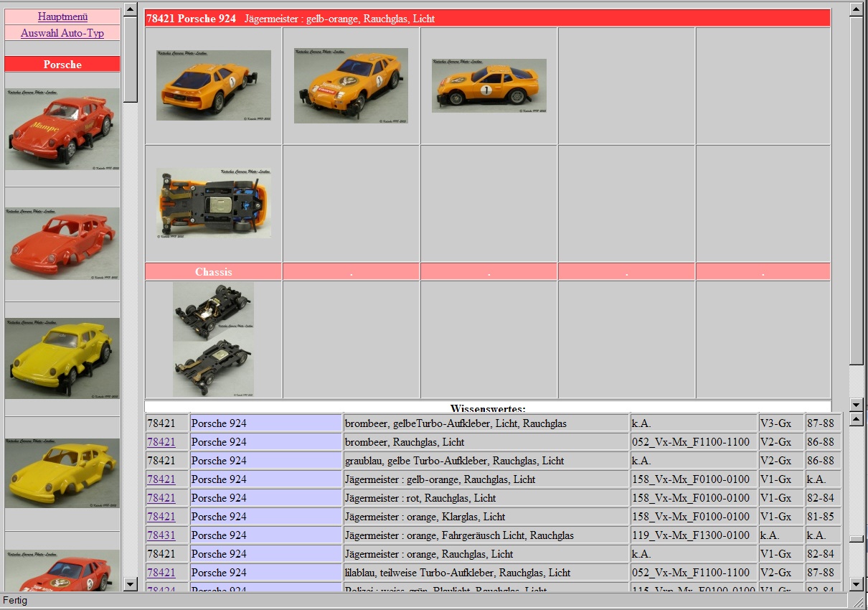Open the underside photo of the Porsche 924

214,203
